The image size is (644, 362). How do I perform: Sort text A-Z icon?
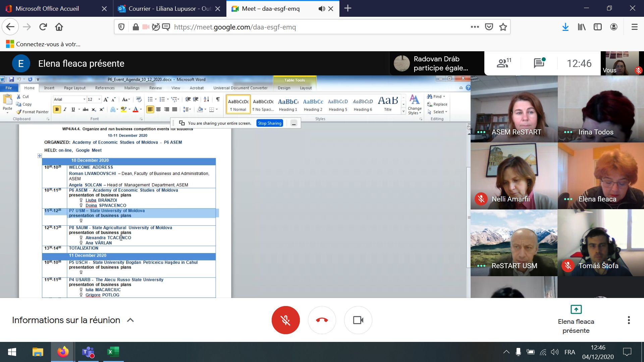(206, 99)
